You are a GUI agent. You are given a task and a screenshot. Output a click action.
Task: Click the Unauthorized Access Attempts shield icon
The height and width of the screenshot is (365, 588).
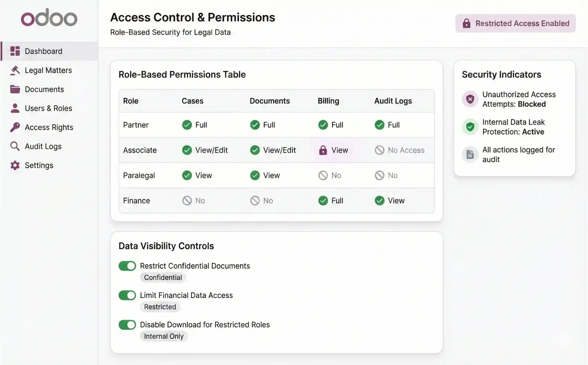point(470,99)
